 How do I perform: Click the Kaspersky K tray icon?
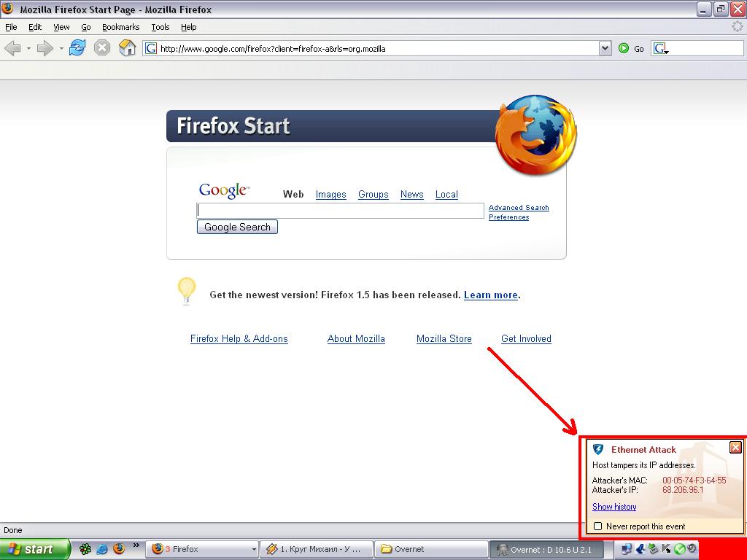pos(666,549)
